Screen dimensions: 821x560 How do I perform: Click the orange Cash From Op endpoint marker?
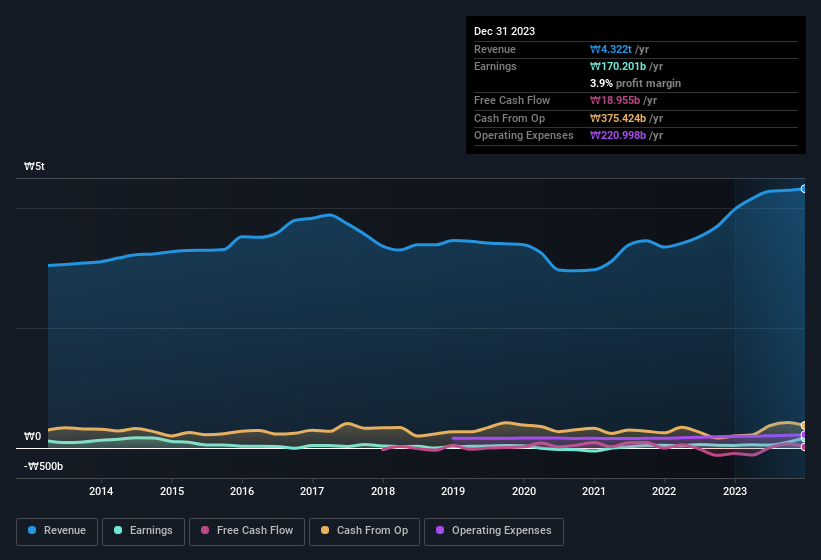pyautogui.click(x=803, y=426)
